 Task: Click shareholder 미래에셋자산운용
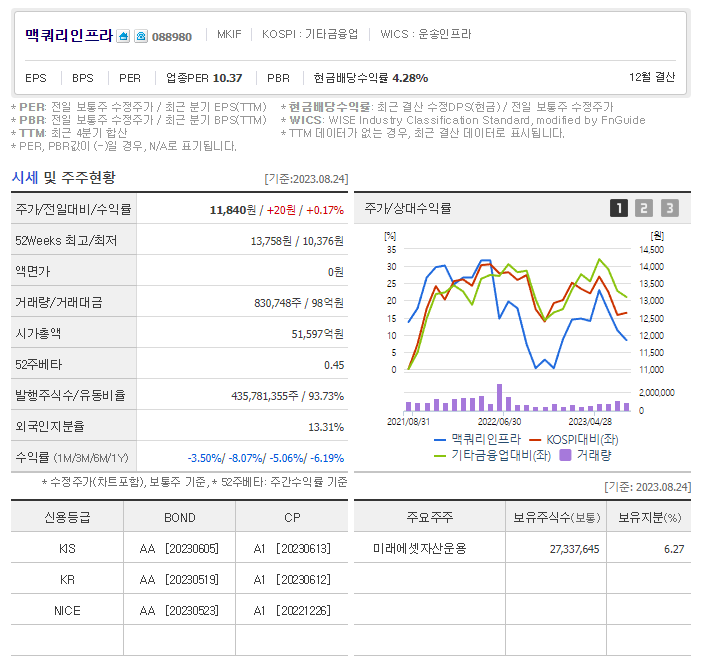[420, 548]
